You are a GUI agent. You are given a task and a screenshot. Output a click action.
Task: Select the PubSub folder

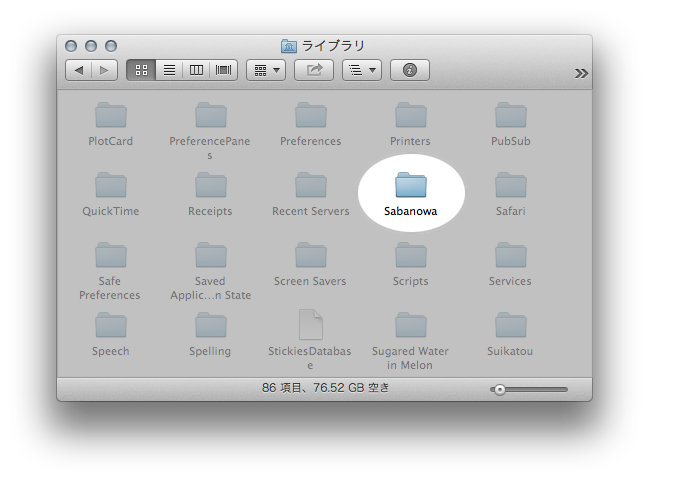click(511, 115)
